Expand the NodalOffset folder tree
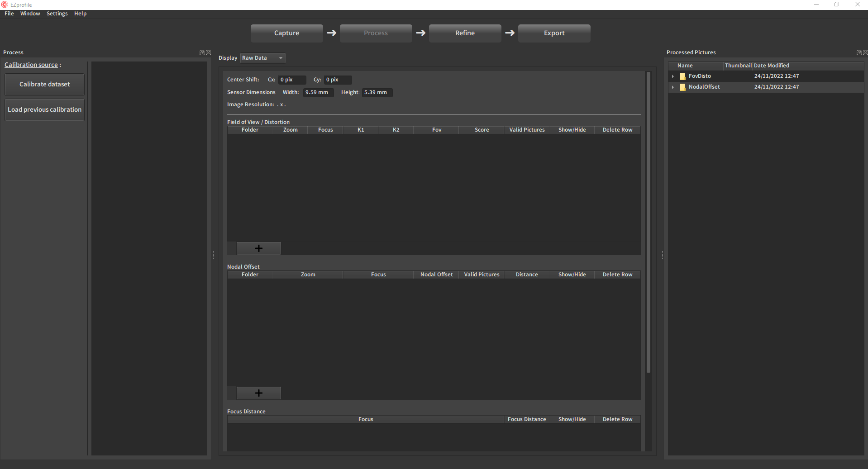This screenshot has height=469, width=868. (x=673, y=87)
